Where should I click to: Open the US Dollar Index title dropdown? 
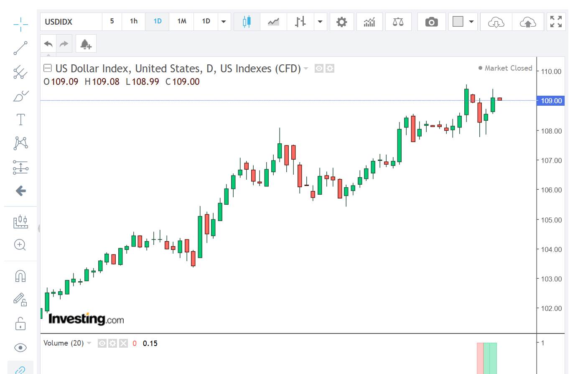[306, 69]
